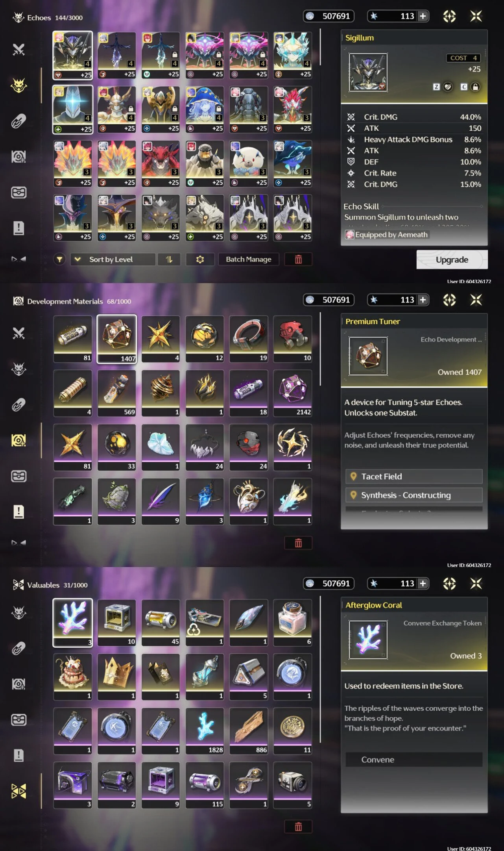Click the Shell Credit currency icon at top
504x851 pixels.
tap(310, 16)
